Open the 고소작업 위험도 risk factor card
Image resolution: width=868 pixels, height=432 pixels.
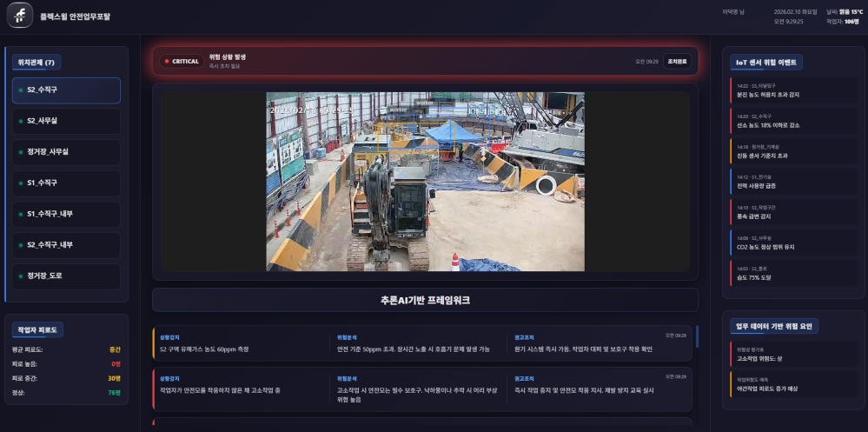click(x=792, y=354)
